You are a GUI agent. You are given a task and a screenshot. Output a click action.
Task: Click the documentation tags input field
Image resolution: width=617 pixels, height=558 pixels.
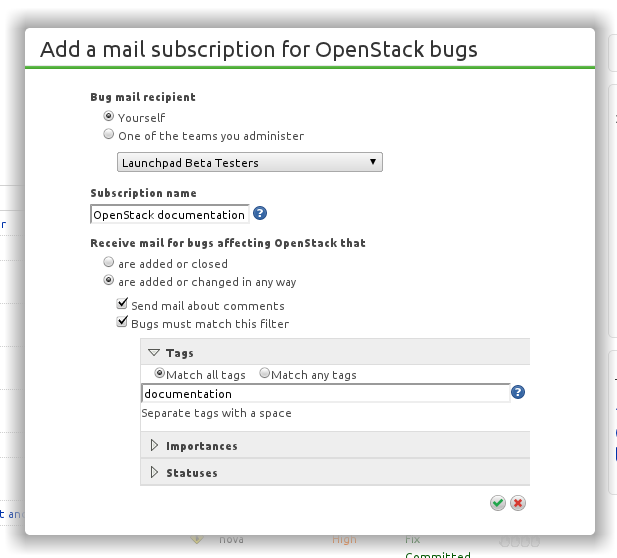click(x=326, y=393)
